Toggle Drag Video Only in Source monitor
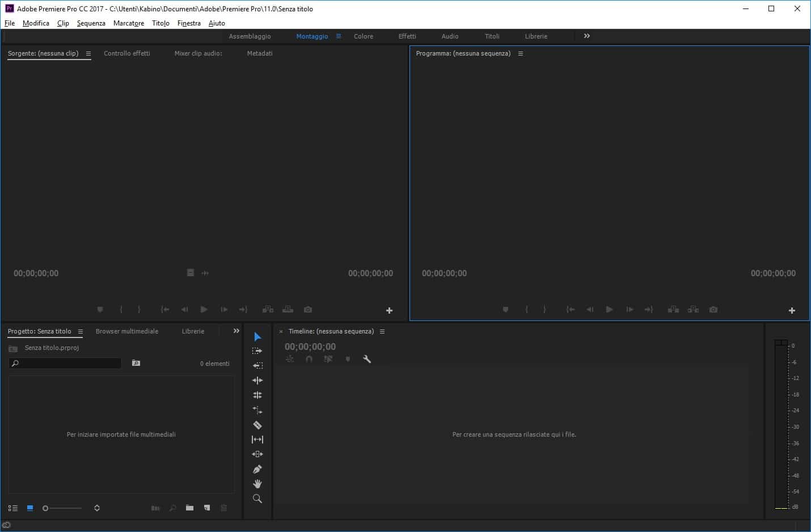This screenshot has height=532, width=811. point(191,273)
